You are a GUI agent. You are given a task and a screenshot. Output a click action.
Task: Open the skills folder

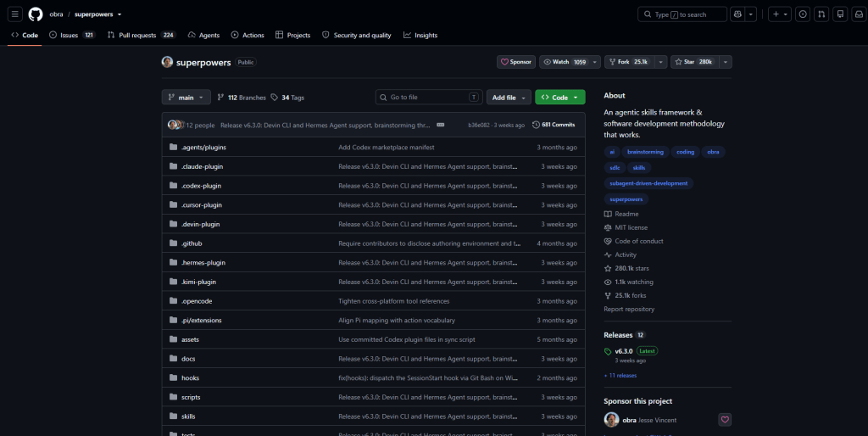pyautogui.click(x=188, y=416)
